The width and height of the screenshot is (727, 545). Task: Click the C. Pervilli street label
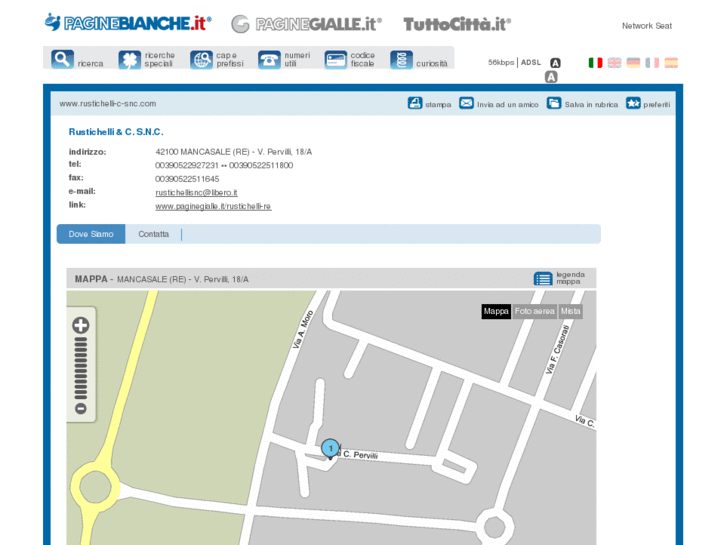361,455
